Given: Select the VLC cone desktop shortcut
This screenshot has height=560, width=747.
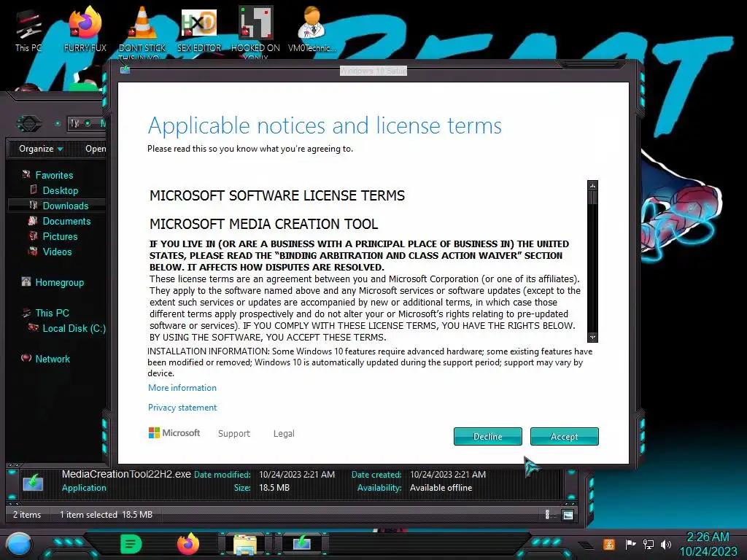Looking at the screenshot, I should pyautogui.click(x=142, y=31).
